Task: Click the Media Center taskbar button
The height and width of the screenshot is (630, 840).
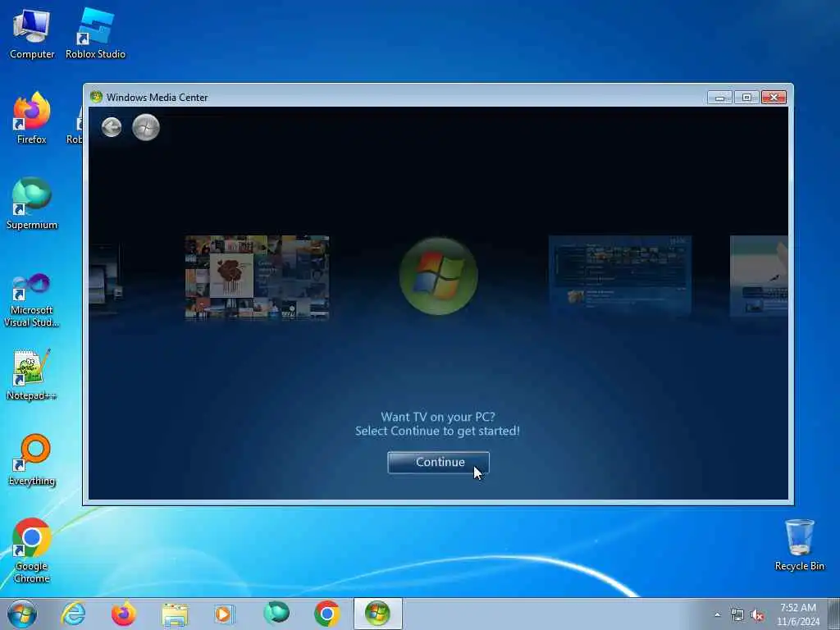Action: (377, 614)
